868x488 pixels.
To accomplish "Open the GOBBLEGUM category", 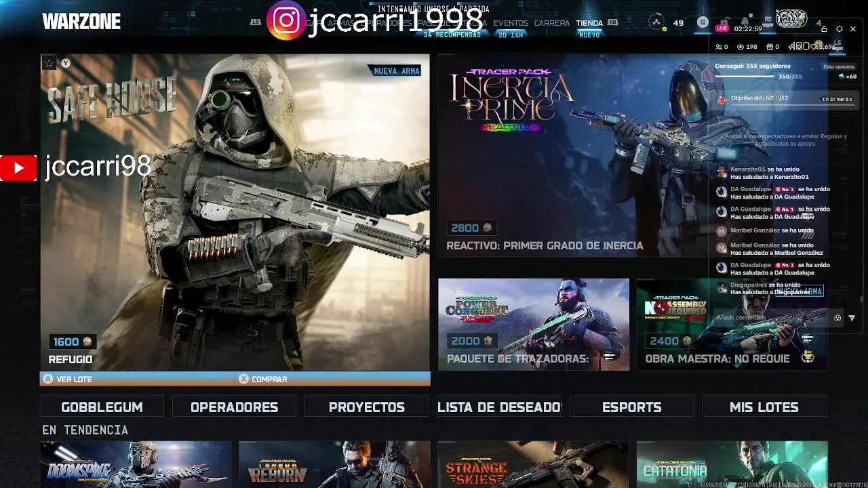I will (x=102, y=407).
